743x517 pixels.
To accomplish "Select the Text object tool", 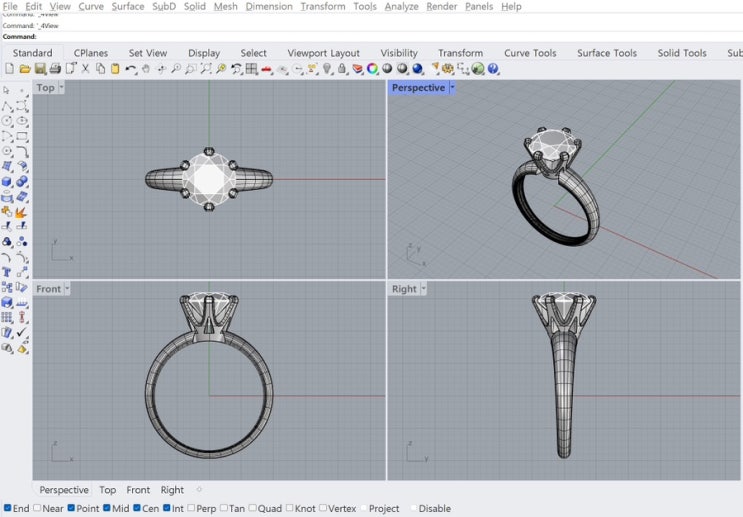I will [x=7, y=272].
